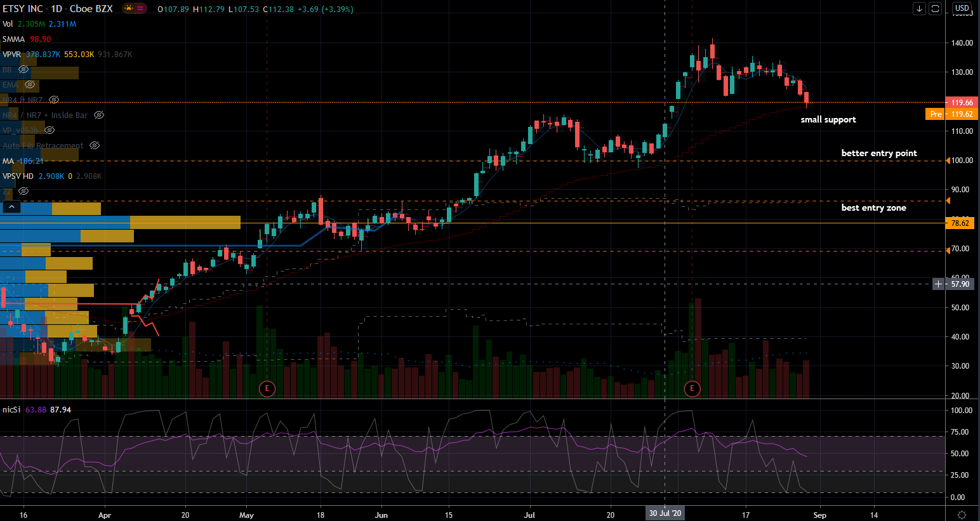Select the 'best entry zone' annotation

pos(873,208)
